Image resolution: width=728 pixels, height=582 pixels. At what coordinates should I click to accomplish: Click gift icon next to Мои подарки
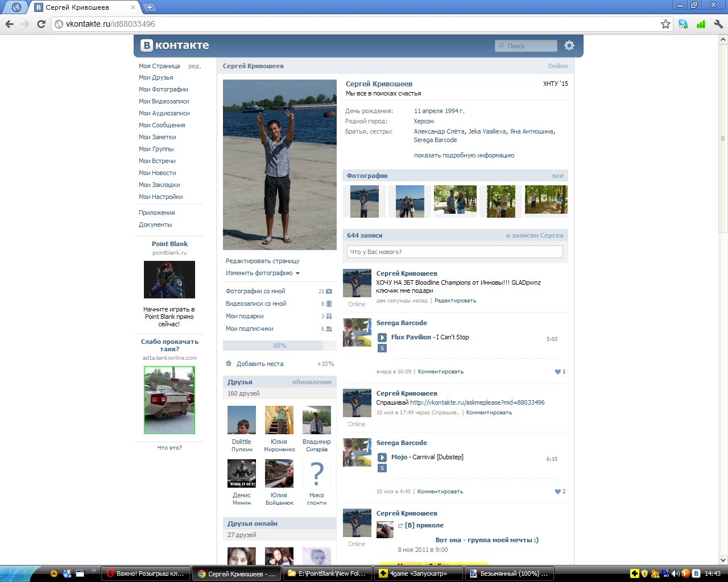pyautogui.click(x=329, y=316)
